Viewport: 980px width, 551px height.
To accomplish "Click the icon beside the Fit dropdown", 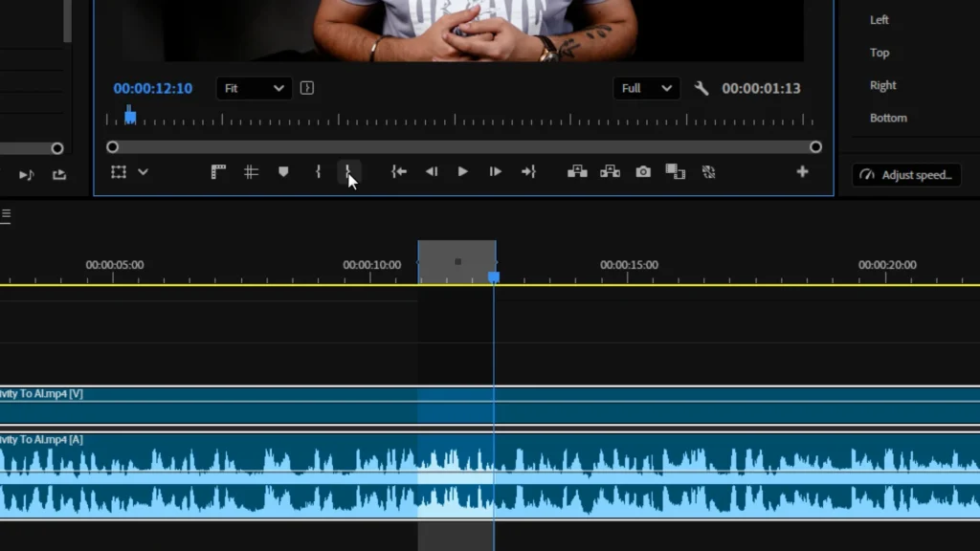I will [307, 88].
